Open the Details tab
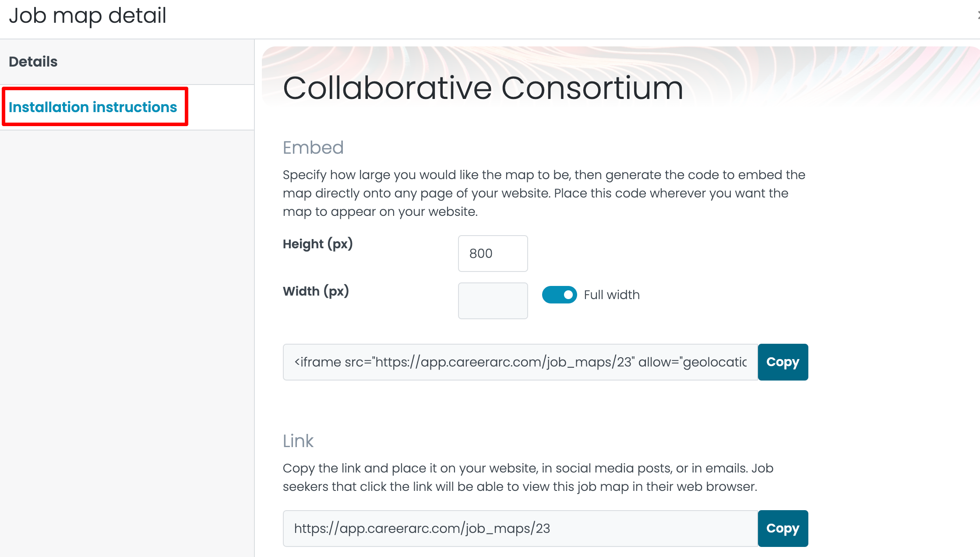This screenshot has width=980, height=557. (x=33, y=62)
